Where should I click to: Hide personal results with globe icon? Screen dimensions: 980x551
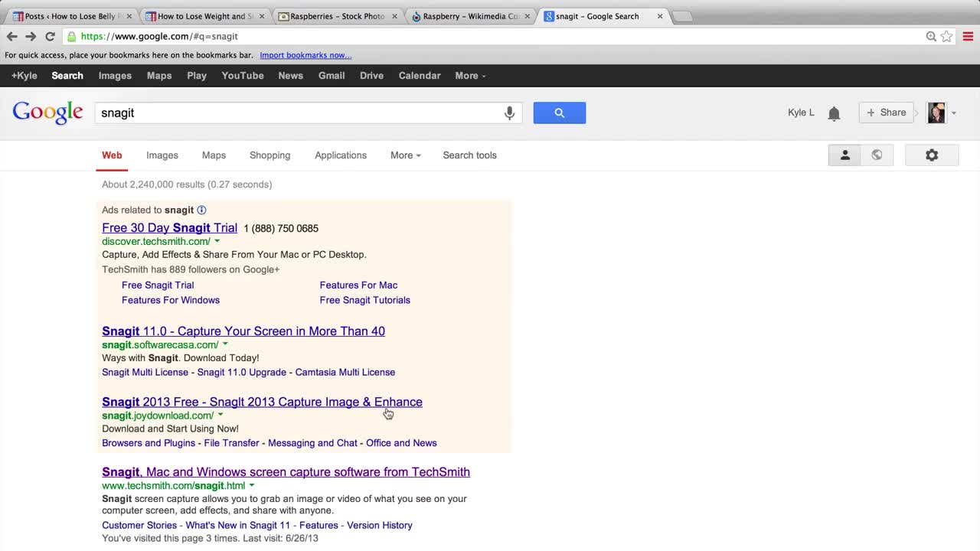tap(877, 155)
